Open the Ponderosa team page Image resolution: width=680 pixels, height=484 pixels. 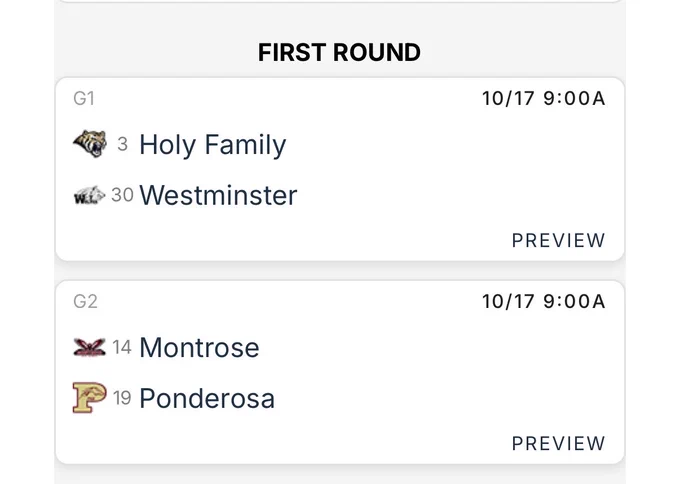207,398
